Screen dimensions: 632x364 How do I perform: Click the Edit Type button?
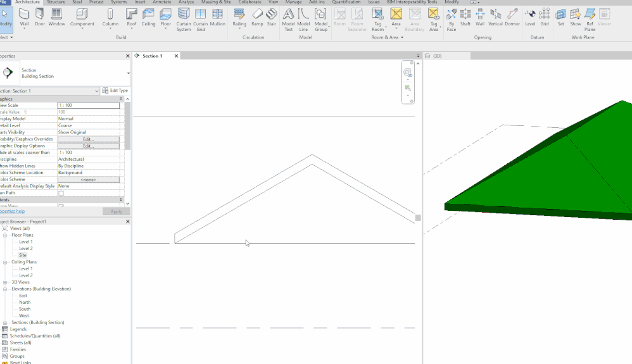click(115, 91)
